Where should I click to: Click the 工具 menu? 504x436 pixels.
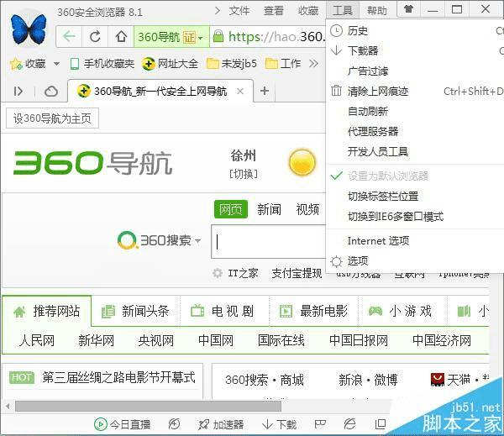pyautogui.click(x=343, y=11)
